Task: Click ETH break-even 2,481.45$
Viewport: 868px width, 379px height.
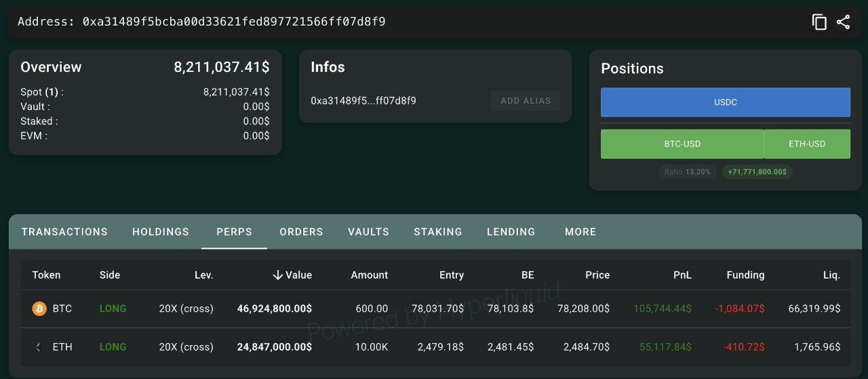Action: pyautogui.click(x=511, y=346)
